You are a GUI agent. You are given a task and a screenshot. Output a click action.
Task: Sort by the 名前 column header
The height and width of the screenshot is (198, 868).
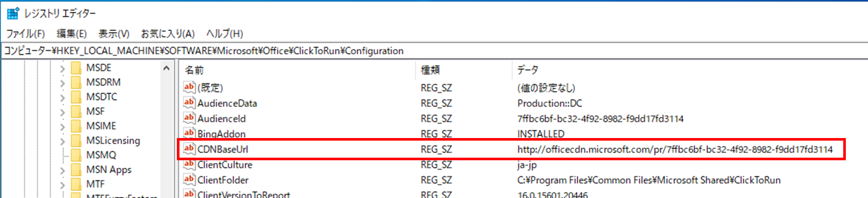pos(194,70)
